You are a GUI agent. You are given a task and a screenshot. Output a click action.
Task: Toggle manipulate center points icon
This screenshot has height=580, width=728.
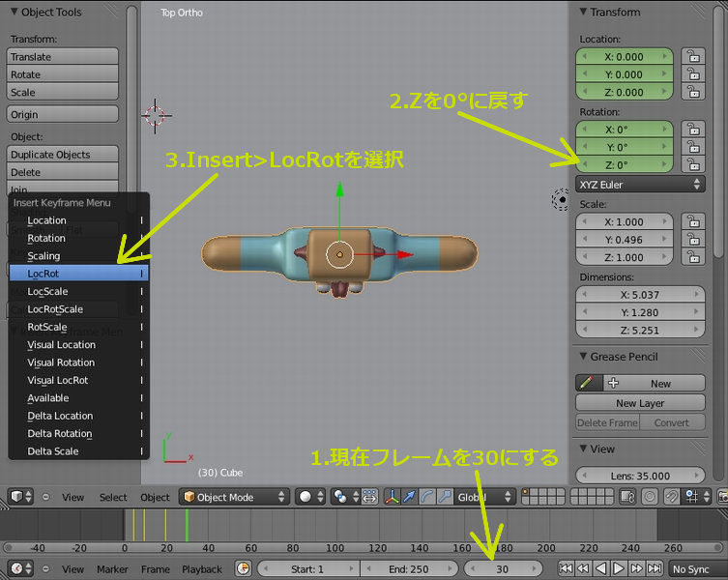(x=370, y=497)
